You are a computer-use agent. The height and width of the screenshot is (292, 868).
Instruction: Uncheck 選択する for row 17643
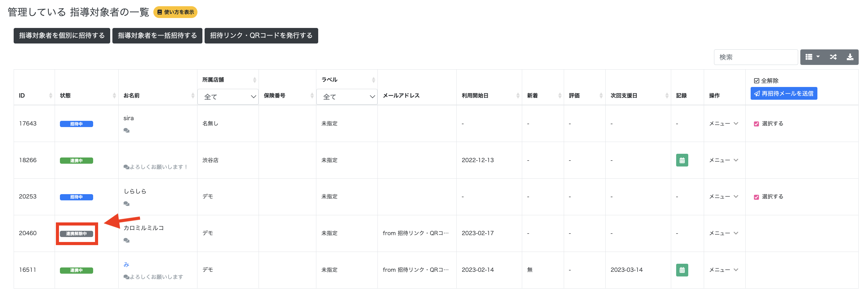click(756, 124)
